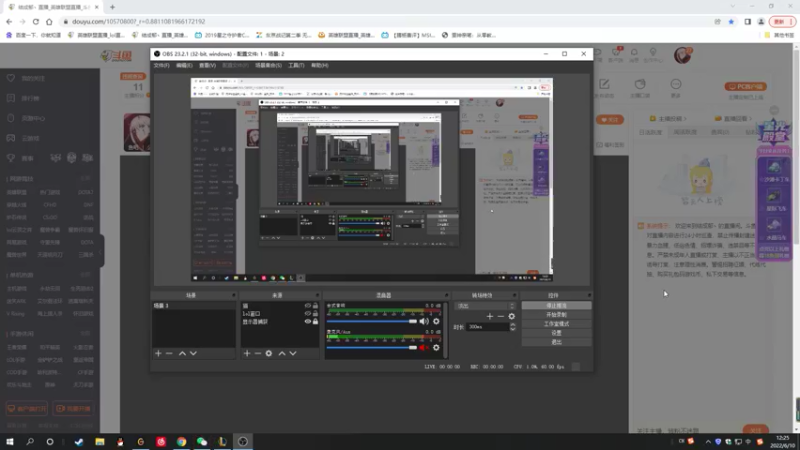This screenshot has width=800, height=450.
Task: Click OBS preview canvas thumbnail
Action: 372,180
